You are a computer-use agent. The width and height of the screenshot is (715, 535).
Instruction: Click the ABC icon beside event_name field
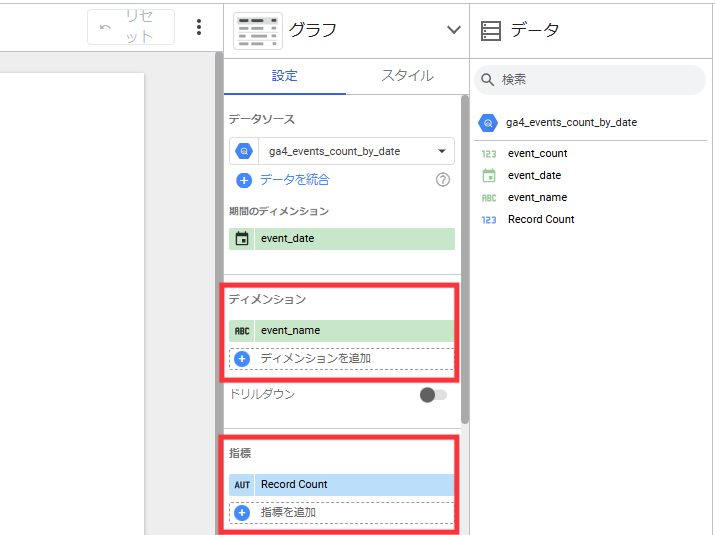tap(489, 197)
